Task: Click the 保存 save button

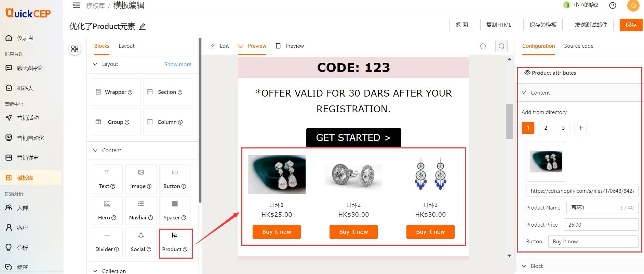Action: (631, 25)
